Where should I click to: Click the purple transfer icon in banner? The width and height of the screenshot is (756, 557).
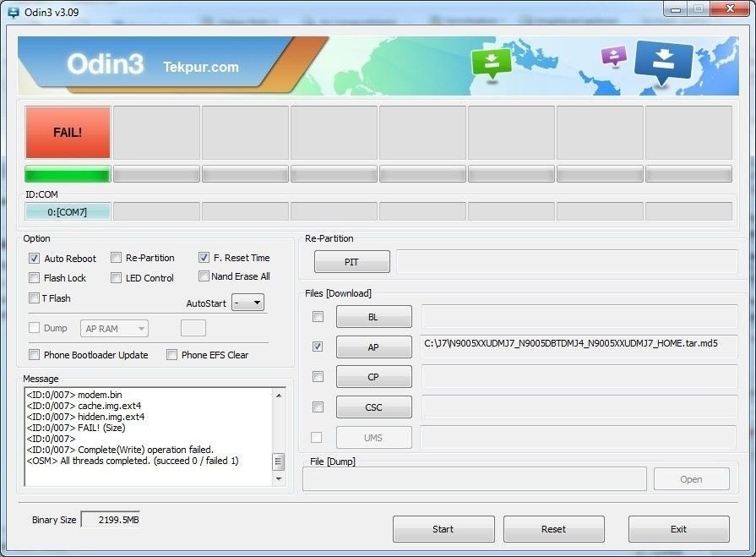coord(614,56)
